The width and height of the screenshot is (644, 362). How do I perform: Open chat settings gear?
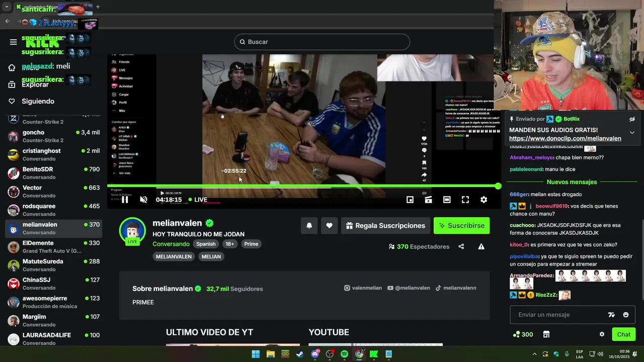coord(602,334)
